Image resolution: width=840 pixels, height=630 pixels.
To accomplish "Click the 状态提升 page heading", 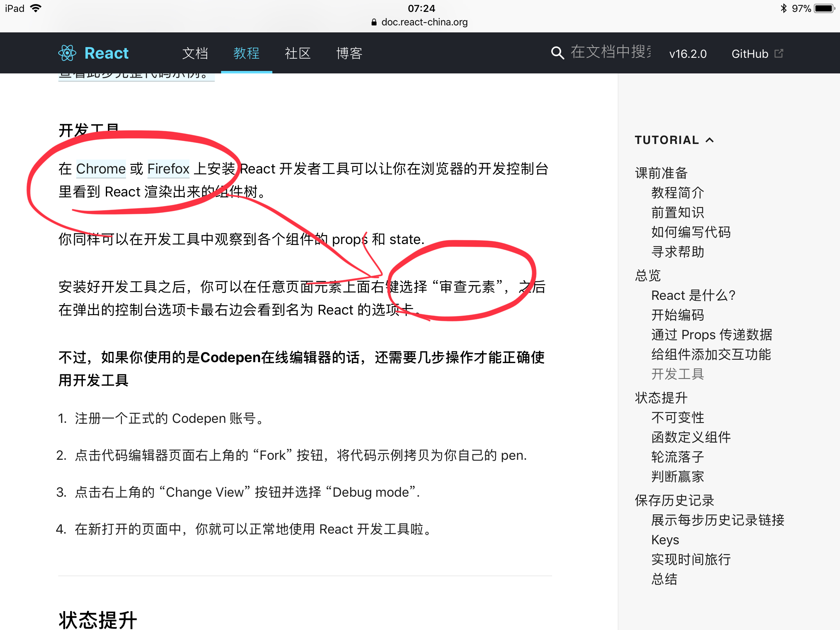I will [98, 620].
